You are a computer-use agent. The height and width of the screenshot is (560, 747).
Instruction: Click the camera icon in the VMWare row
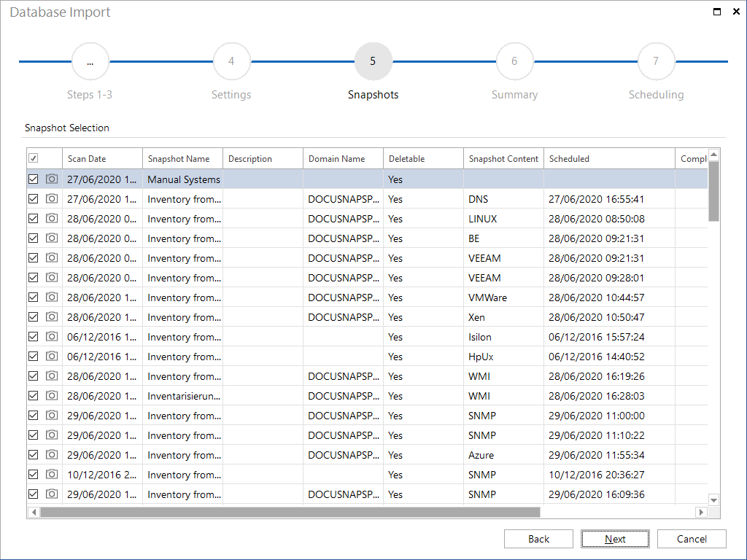click(x=52, y=297)
